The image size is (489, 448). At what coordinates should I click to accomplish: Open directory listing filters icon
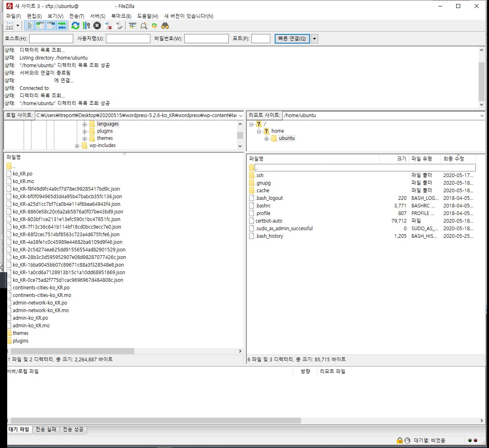click(132, 26)
